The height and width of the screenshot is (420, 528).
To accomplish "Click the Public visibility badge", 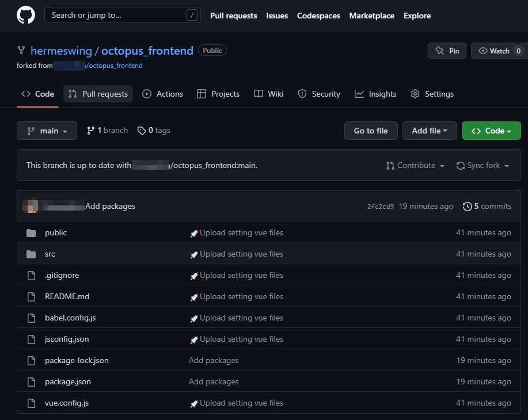I will tap(212, 51).
